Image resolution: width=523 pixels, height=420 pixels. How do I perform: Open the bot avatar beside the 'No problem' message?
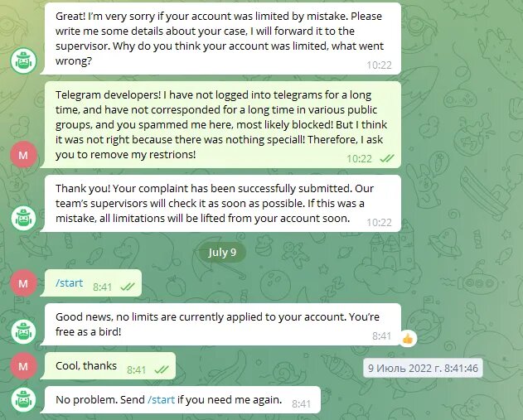23,399
